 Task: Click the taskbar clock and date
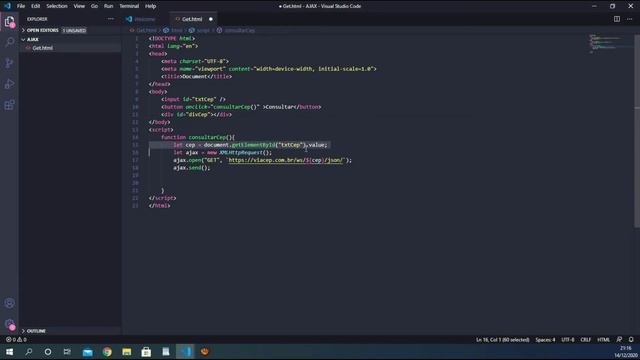[x=626, y=352]
